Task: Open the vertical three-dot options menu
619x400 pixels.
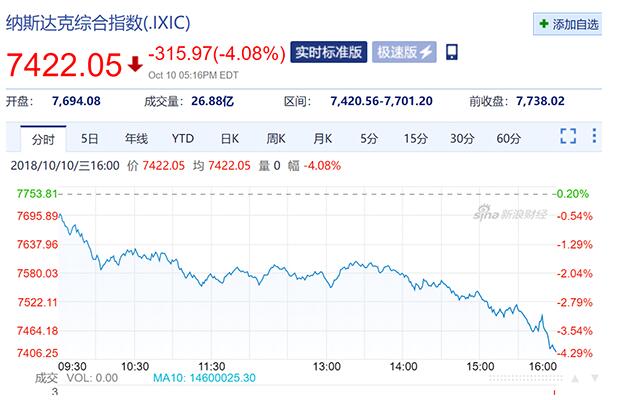Action: click(598, 137)
